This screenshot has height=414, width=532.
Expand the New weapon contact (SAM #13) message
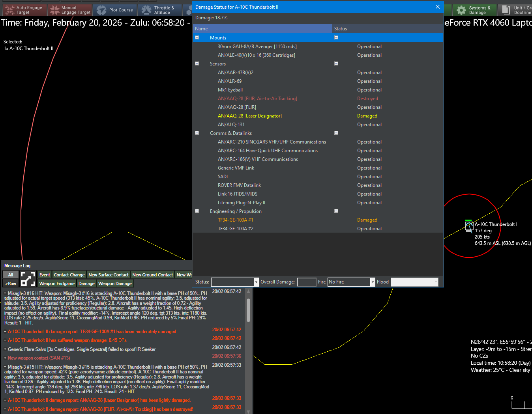tap(5, 358)
